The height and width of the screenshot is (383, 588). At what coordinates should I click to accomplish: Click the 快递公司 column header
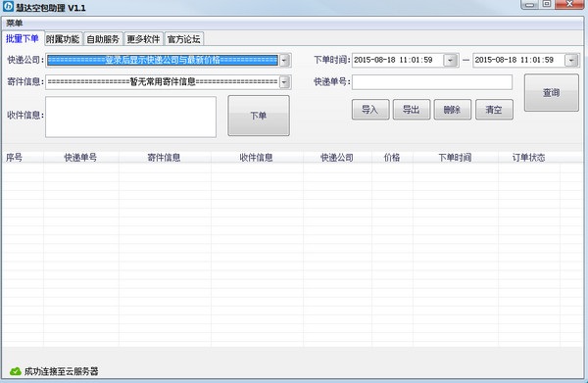coord(337,158)
